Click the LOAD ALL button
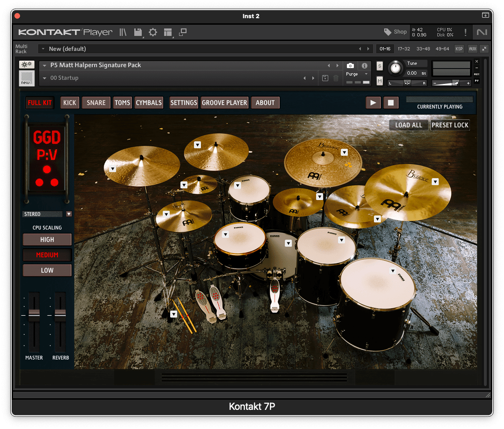Screen dimensions: 504x429 coord(408,125)
